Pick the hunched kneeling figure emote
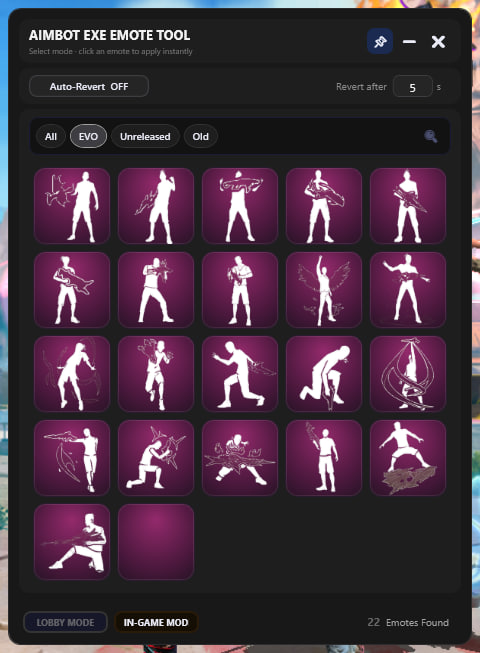The height and width of the screenshot is (653, 480). click(x=324, y=374)
